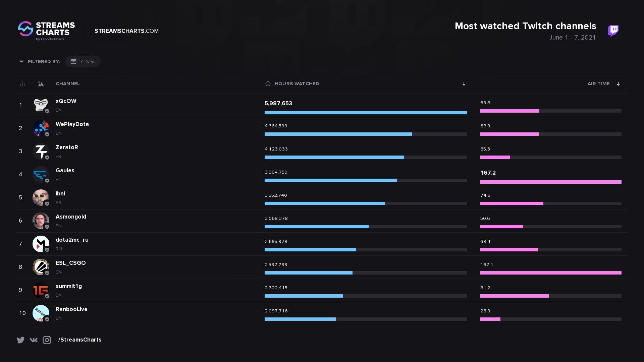Click xQcOW hours watched blue bar
The width and height of the screenshot is (644, 362).
coord(366,113)
